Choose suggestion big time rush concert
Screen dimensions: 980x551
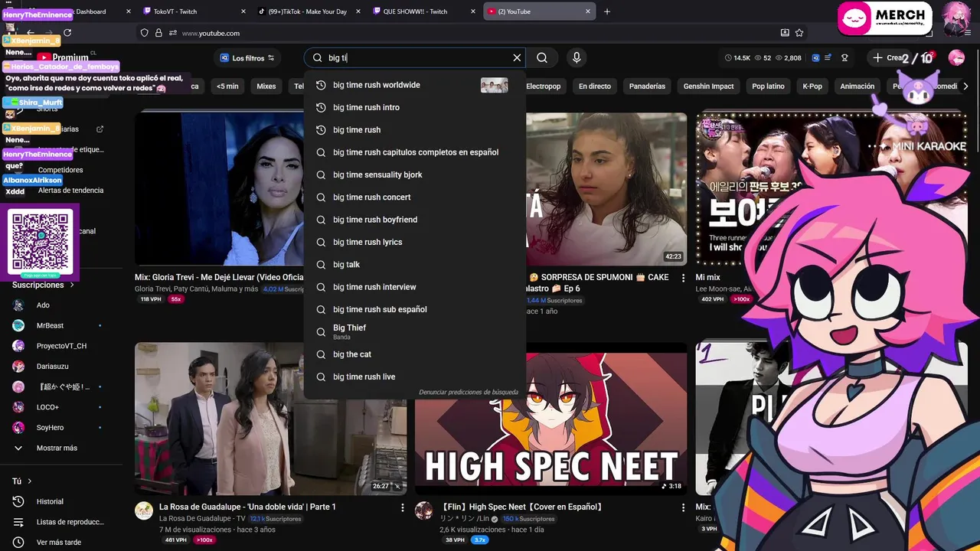click(414, 197)
